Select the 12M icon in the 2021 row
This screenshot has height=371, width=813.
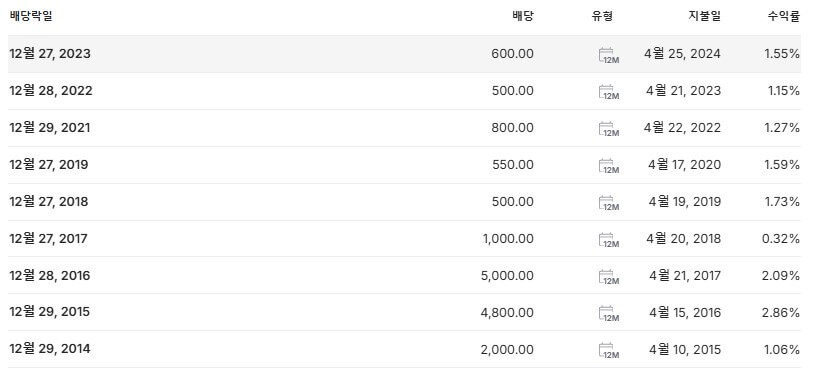[x=609, y=129]
